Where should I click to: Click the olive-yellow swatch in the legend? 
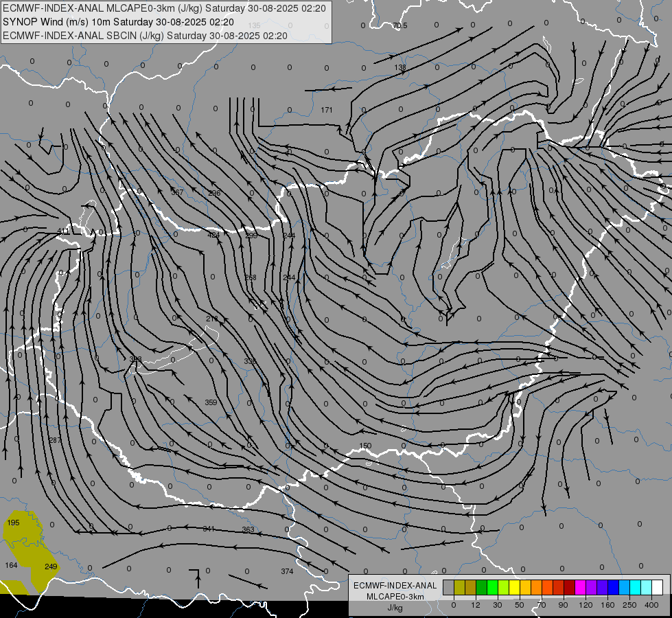pyautogui.click(x=459, y=587)
